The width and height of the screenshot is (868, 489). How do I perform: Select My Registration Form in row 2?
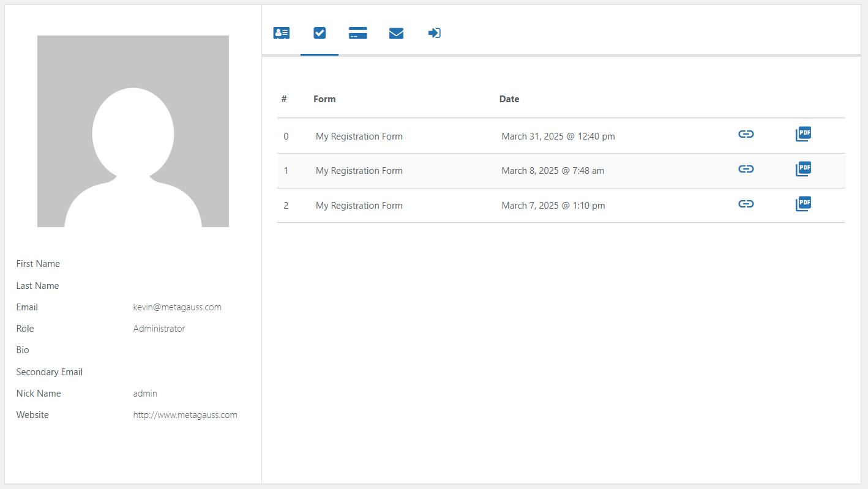(x=359, y=206)
